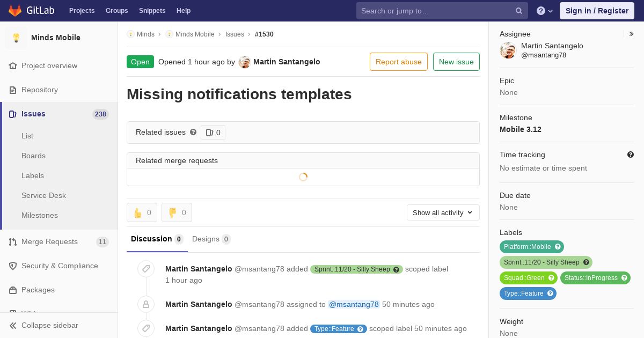Screen dimensions: 644x338
Task: Click the Time tracking help icon
Action: point(631,155)
